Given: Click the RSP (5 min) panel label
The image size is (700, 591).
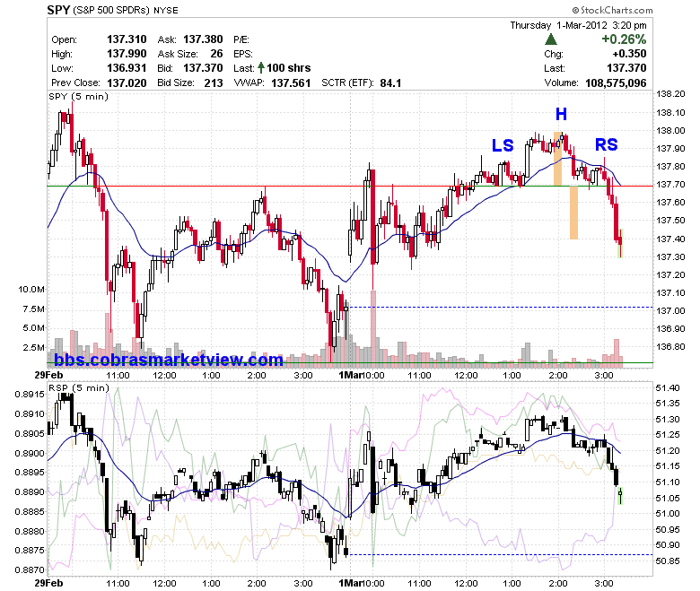Looking at the screenshot, I should tap(79, 387).
